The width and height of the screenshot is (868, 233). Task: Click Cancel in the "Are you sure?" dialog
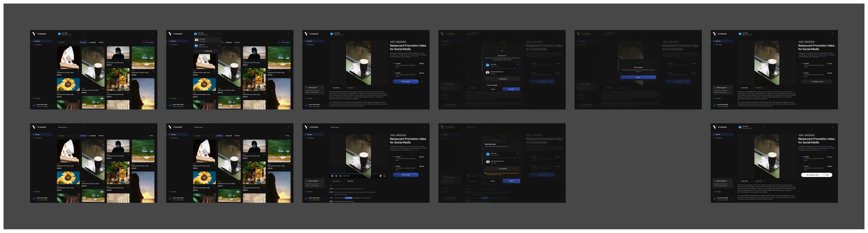pos(493,89)
